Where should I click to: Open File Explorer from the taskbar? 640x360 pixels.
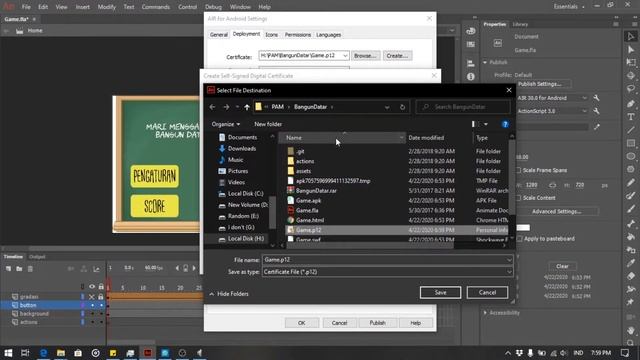tap(61, 353)
